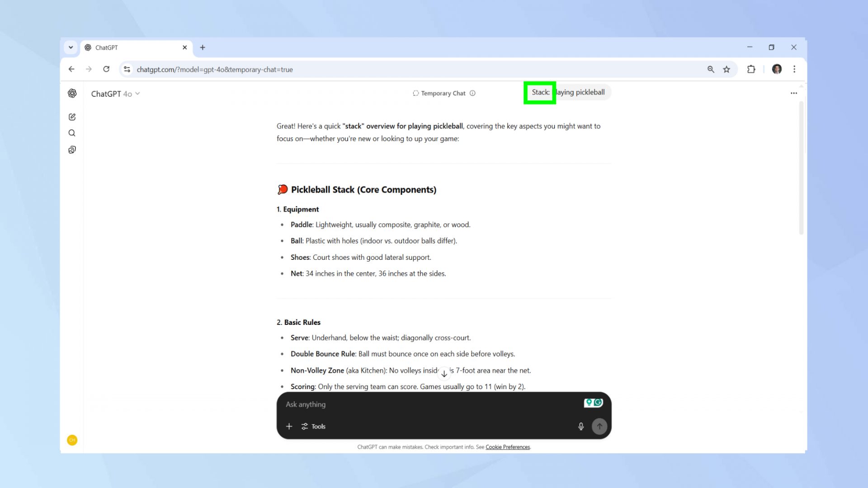Image resolution: width=868 pixels, height=488 pixels.
Task: Open the Grammarly extension icon in composer
Action: 593,402
